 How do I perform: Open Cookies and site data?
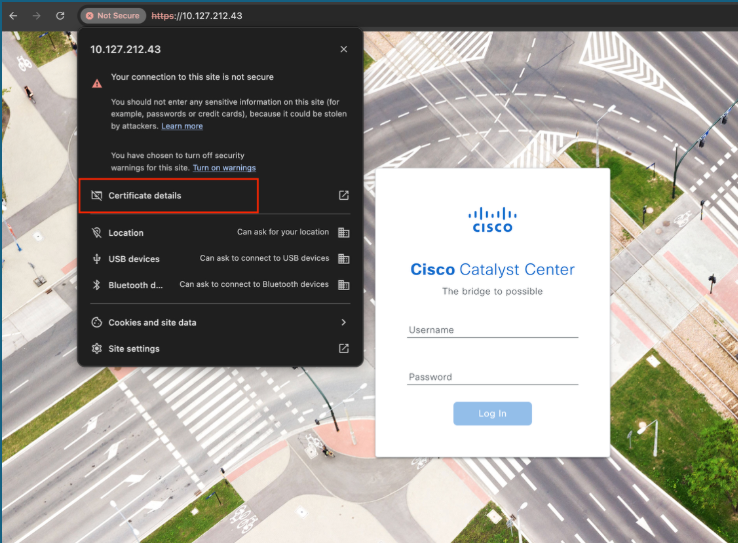(x=220, y=322)
